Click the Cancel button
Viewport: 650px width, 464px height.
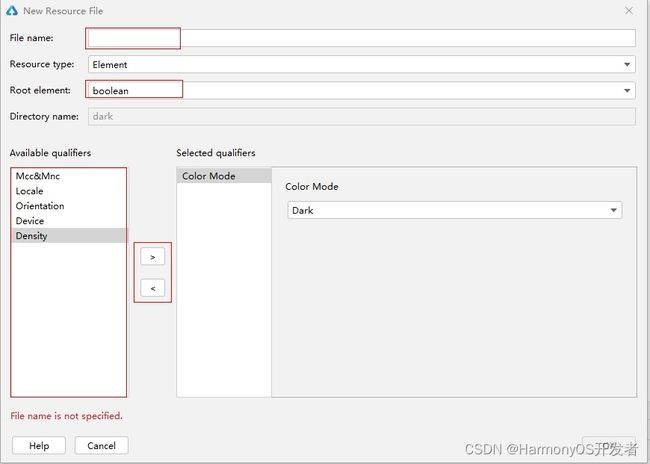click(x=102, y=446)
